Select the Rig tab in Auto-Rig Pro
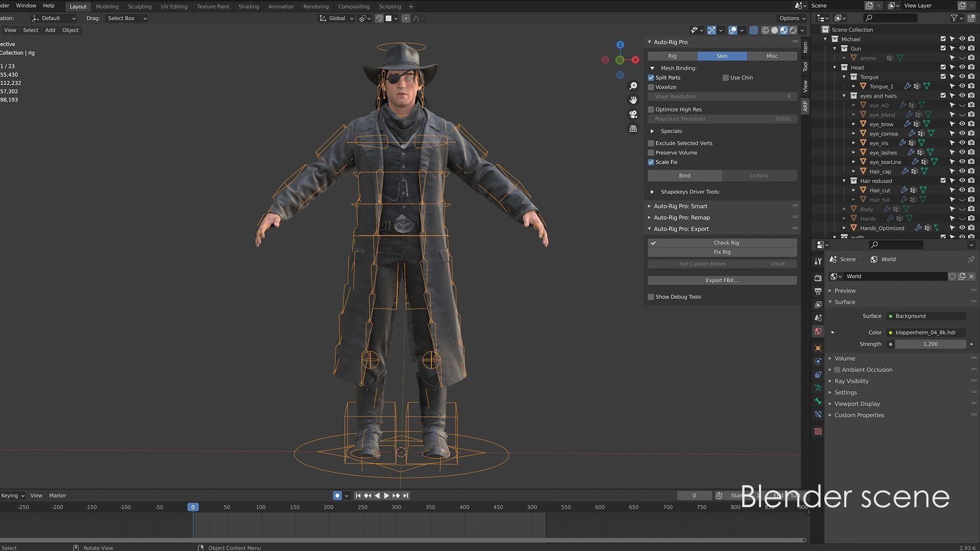980x551 pixels. point(672,56)
